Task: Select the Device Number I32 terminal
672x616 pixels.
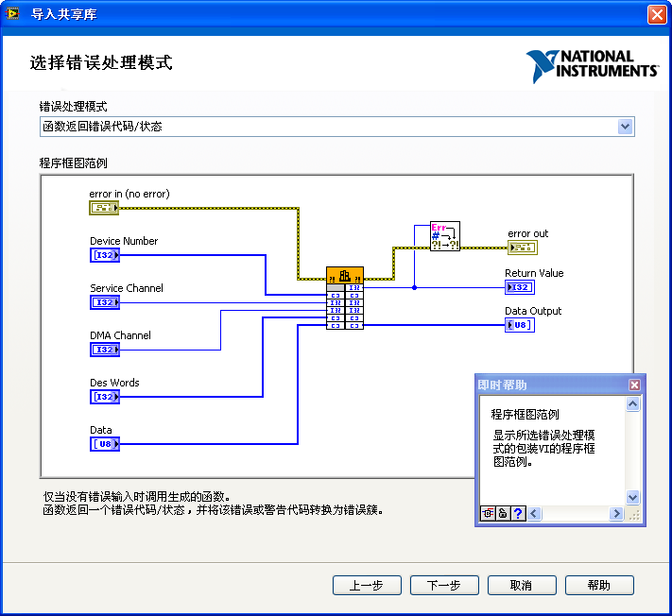Action: [x=104, y=255]
